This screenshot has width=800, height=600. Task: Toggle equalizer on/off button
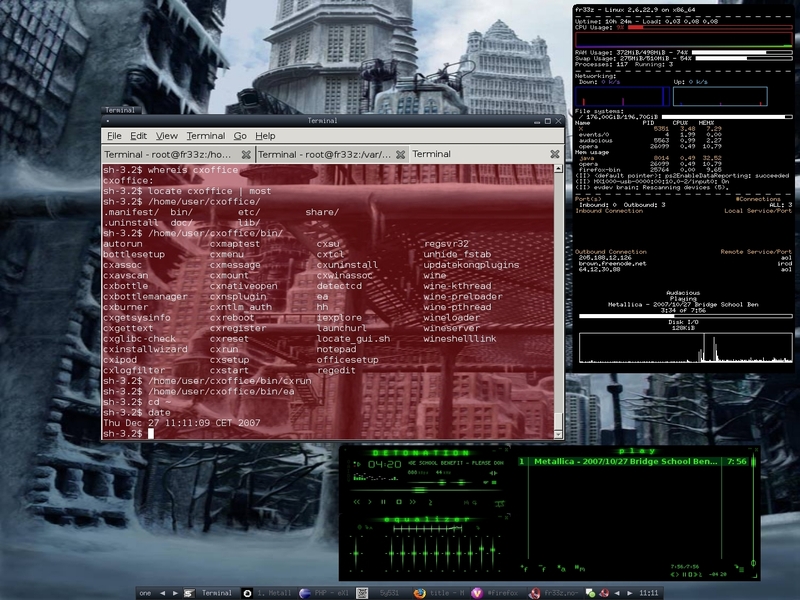click(x=360, y=527)
